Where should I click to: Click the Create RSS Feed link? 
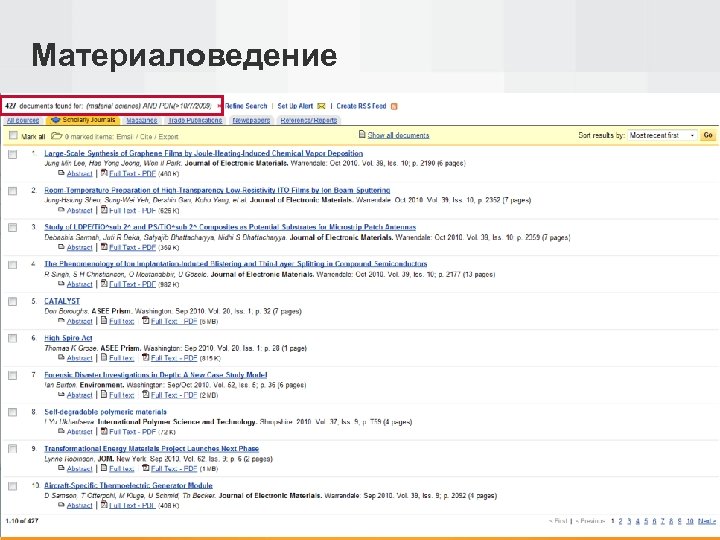[x=361, y=106]
